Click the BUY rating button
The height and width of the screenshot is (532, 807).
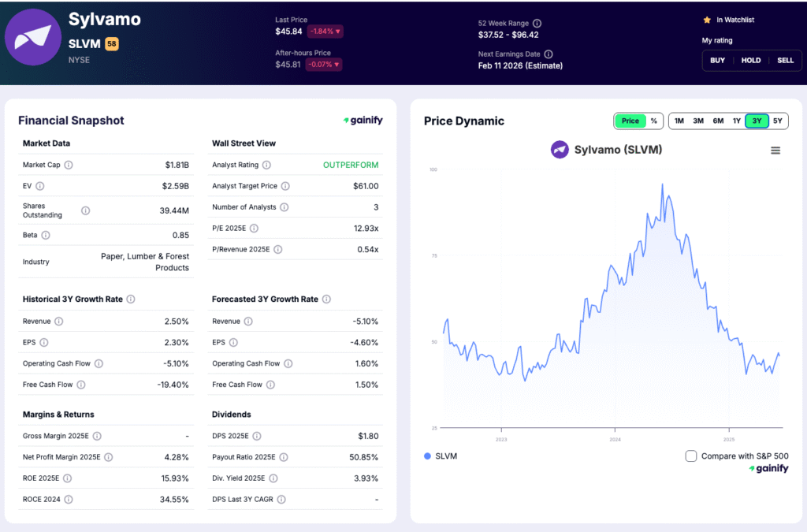[x=717, y=60]
